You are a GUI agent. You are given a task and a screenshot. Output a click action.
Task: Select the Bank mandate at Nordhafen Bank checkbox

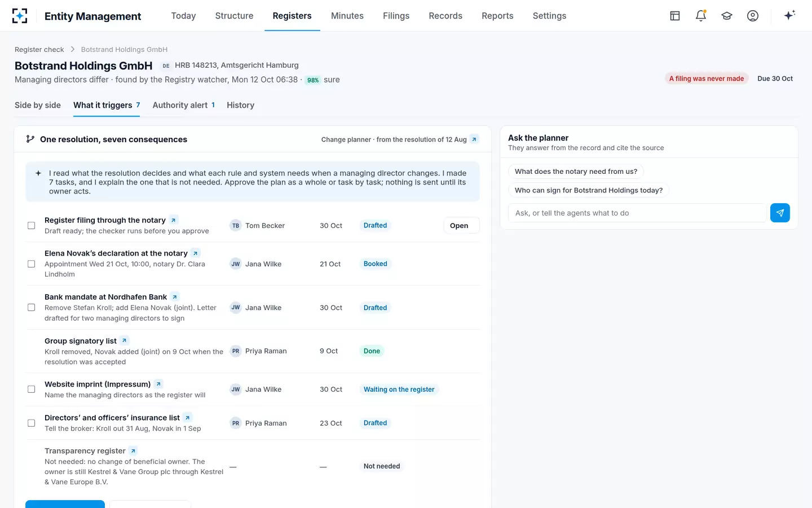coord(32,308)
